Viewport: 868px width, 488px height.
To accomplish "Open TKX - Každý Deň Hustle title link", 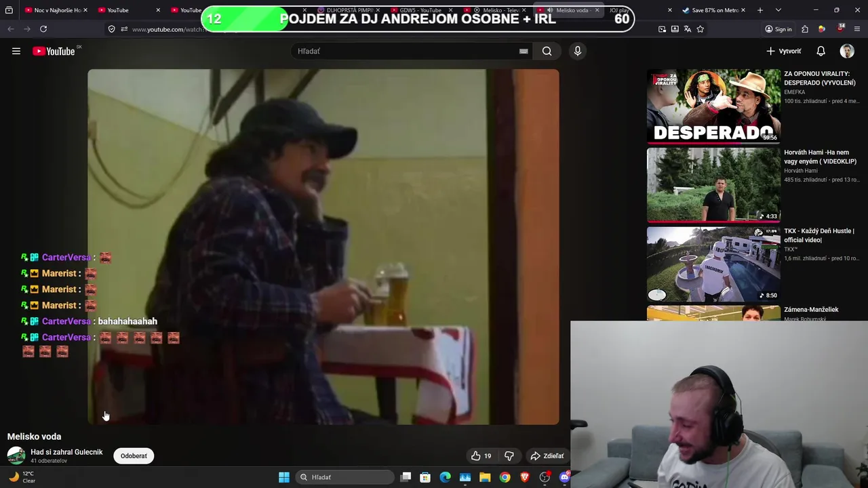I will [x=819, y=235].
